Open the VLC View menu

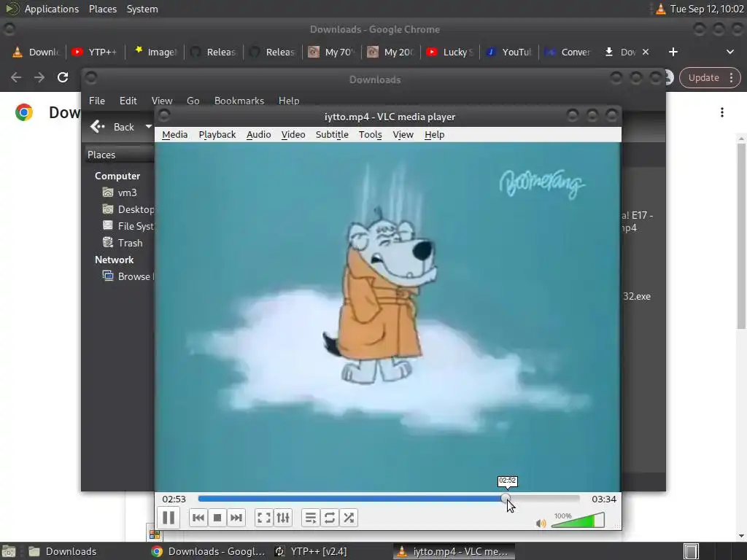point(403,135)
